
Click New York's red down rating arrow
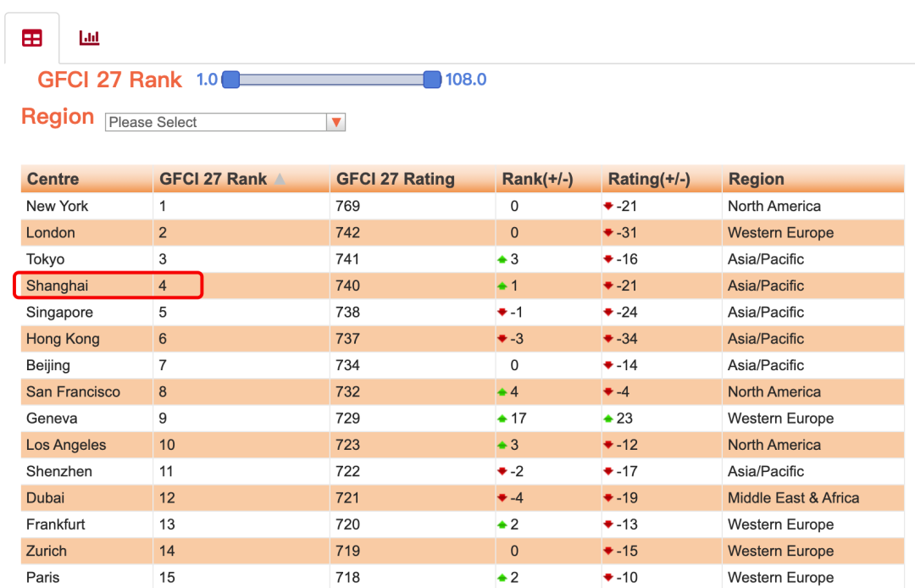608,206
